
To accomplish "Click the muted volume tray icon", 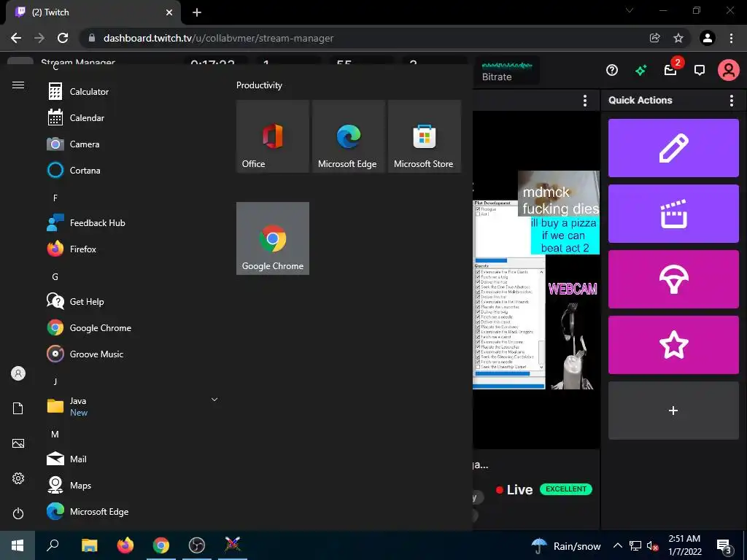I will 651,545.
